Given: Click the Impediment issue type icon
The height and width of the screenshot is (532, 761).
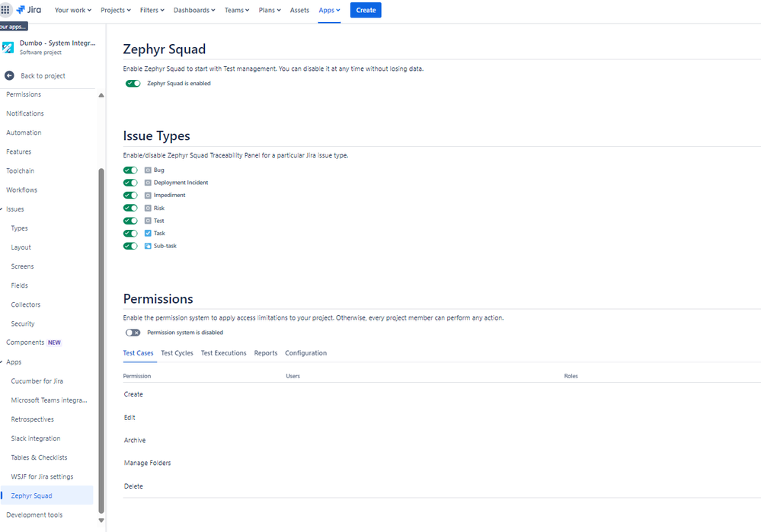Looking at the screenshot, I should click(x=148, y=196).
